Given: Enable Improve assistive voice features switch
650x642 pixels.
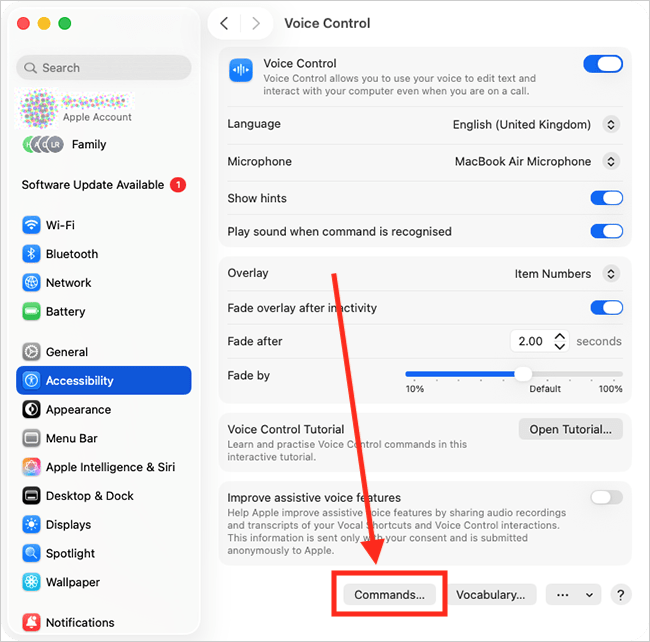Looking at the screenshot, I should tap(606, 497).
